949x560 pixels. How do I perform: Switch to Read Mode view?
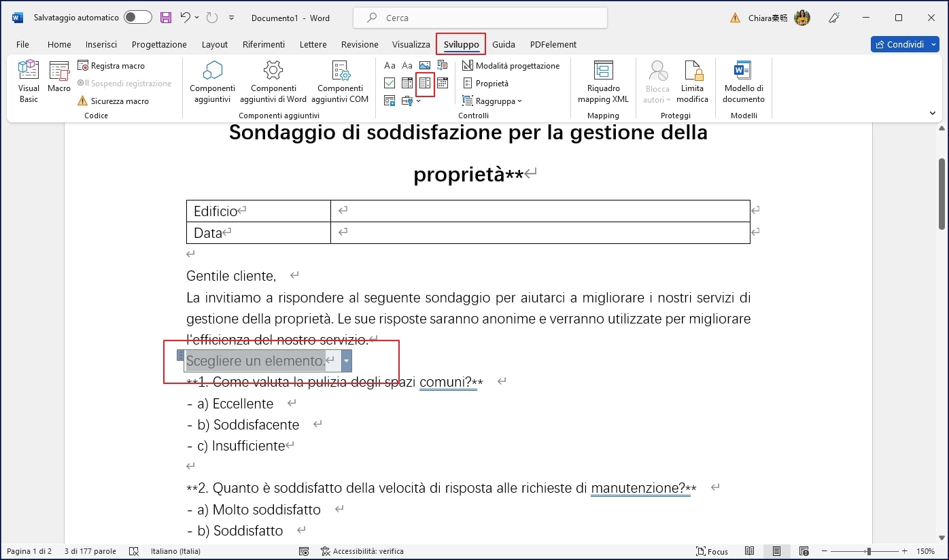pyautogui.click(x=749, y=551)
